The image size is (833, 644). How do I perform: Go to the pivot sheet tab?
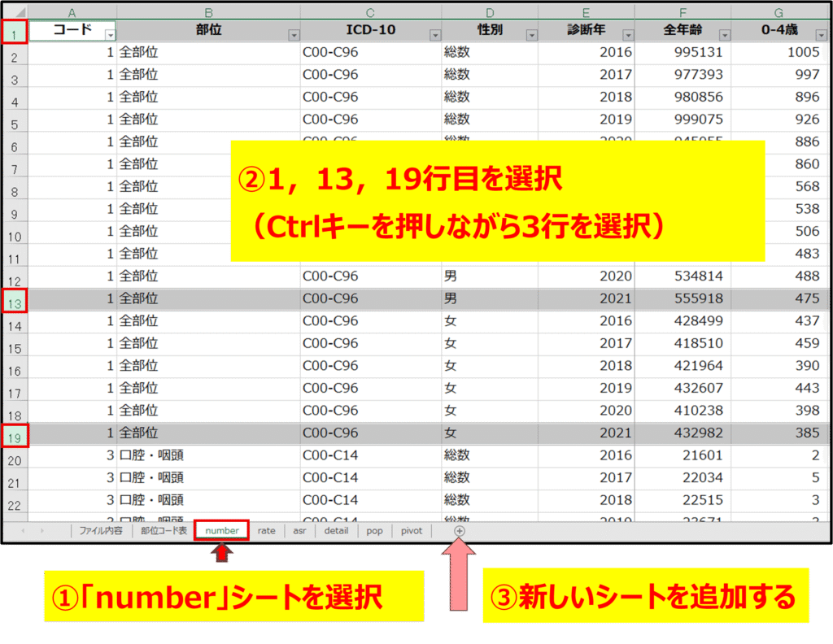[x=412, y=531]
